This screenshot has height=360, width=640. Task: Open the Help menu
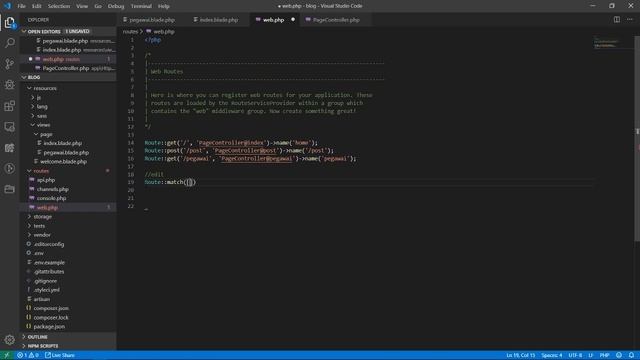164,6
